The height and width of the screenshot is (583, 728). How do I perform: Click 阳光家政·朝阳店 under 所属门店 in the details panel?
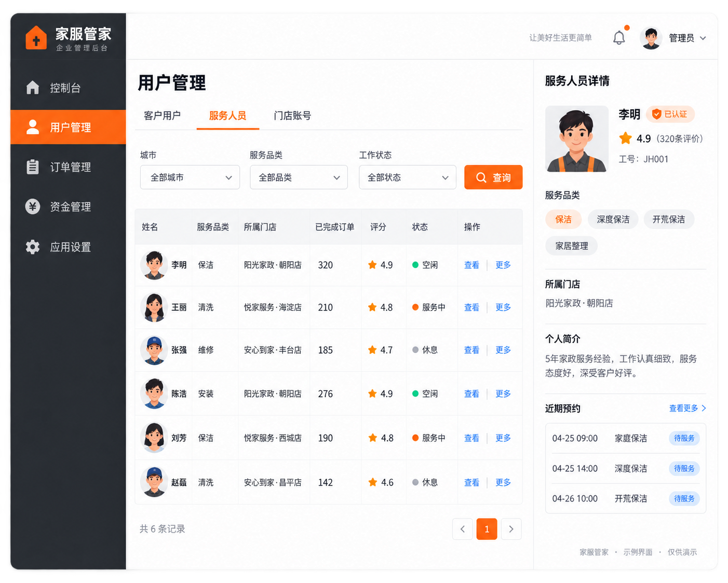tap(579, 303)
